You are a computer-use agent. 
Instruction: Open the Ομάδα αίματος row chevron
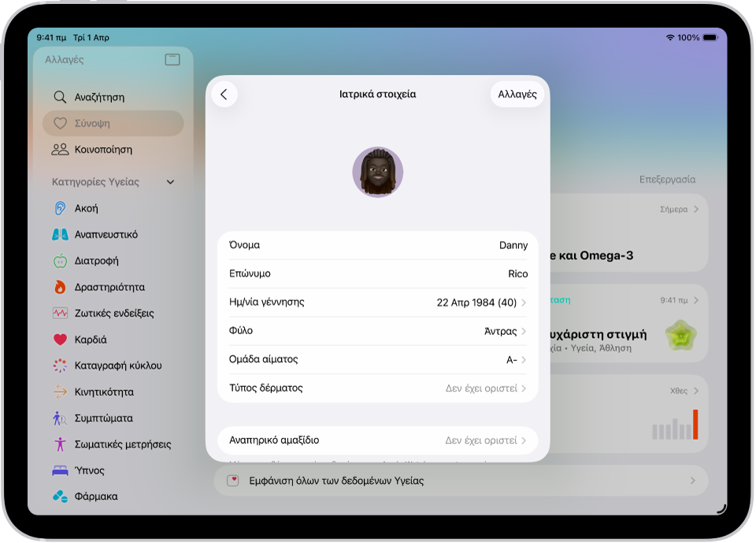524,359
